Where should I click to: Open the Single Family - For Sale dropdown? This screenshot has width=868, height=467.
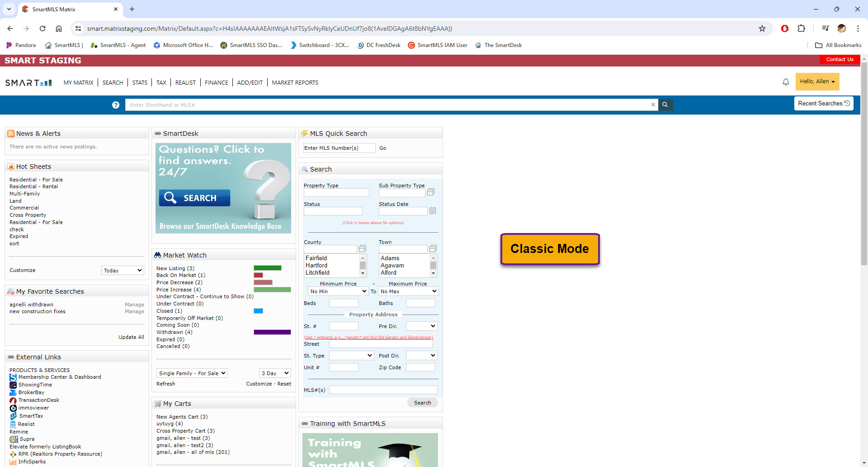192,373
